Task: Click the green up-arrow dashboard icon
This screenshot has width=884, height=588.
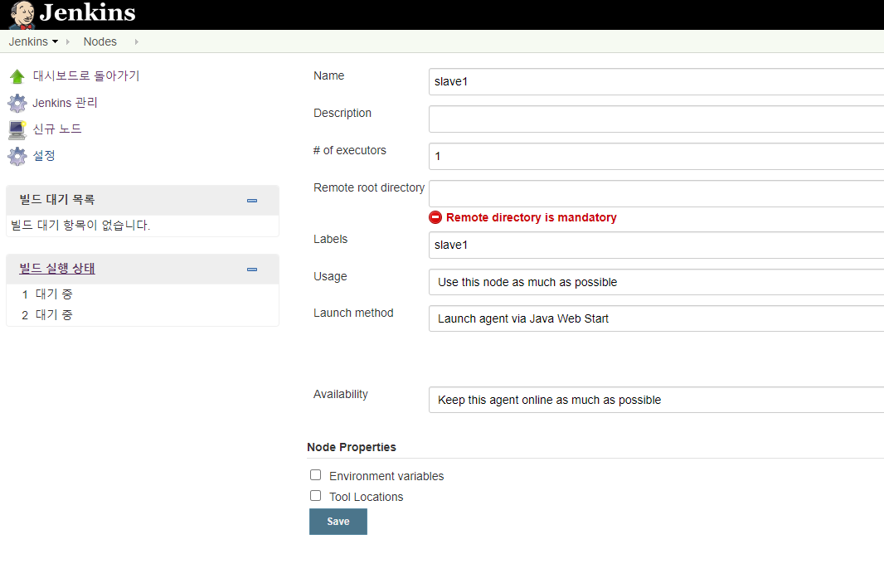Action: coord(17,76)
